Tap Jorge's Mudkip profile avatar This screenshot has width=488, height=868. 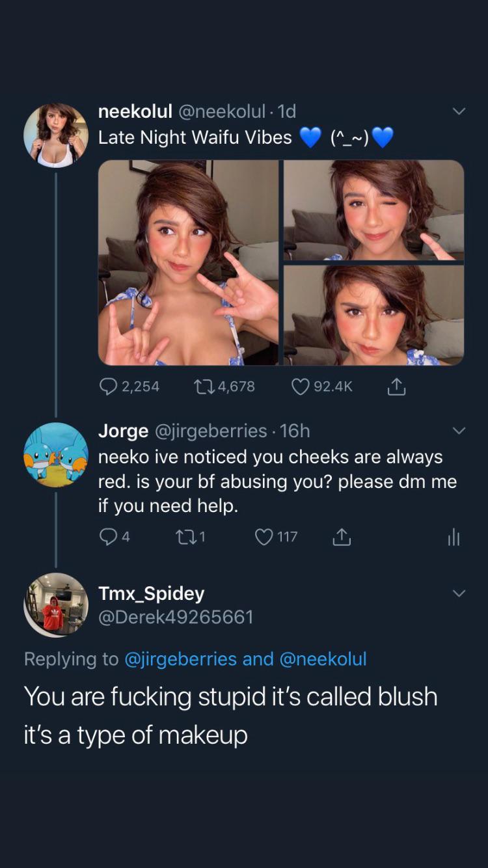tap(56, 455)
